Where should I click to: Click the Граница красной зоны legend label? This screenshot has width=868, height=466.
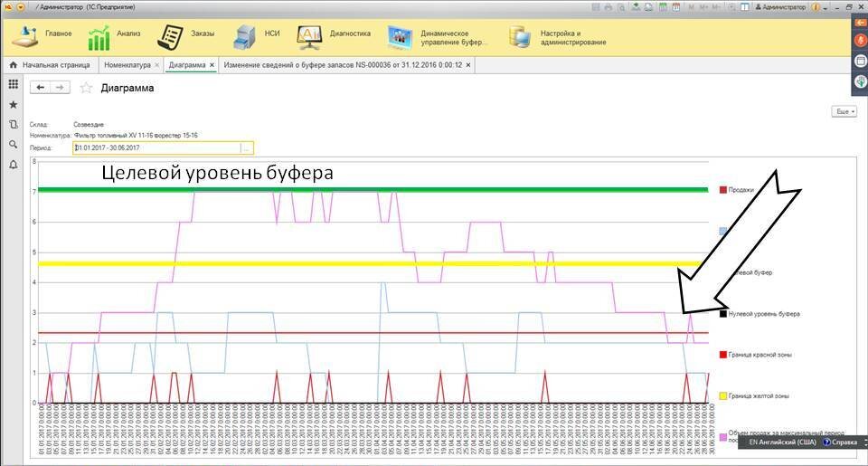pos(759,355)
